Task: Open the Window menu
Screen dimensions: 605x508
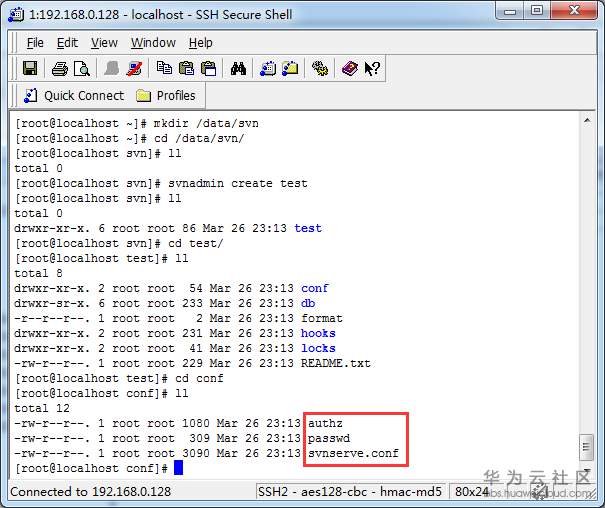Action: point(153,42)
